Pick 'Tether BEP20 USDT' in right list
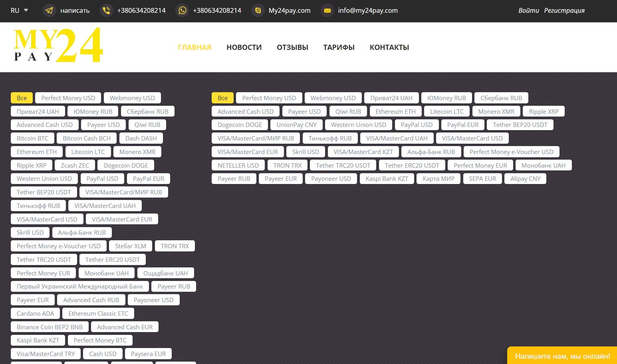 [520, 125]
